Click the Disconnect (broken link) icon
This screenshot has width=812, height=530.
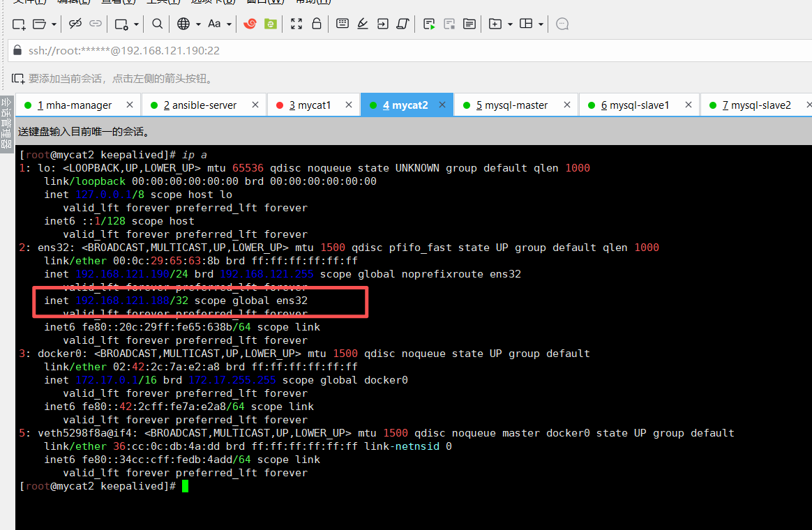point(75,24)
